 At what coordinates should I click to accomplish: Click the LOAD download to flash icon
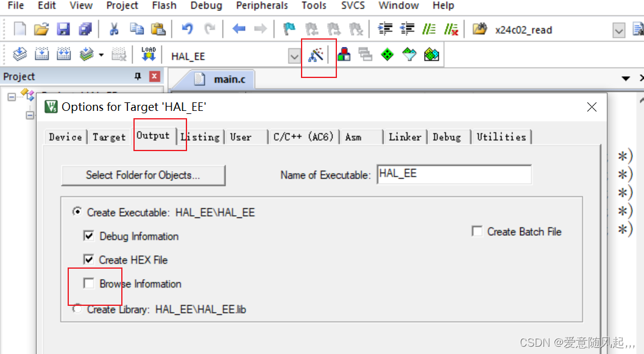pyautogui.click(x=147, y=54)
